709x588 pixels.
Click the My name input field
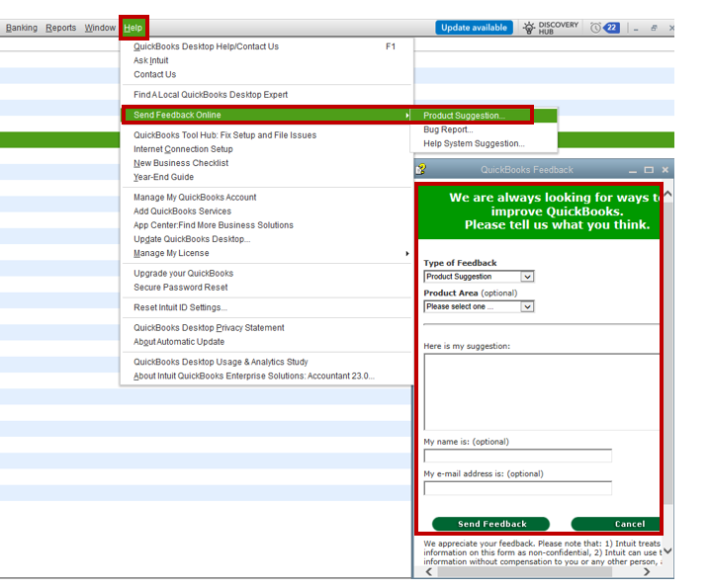(x=518, y=456)
